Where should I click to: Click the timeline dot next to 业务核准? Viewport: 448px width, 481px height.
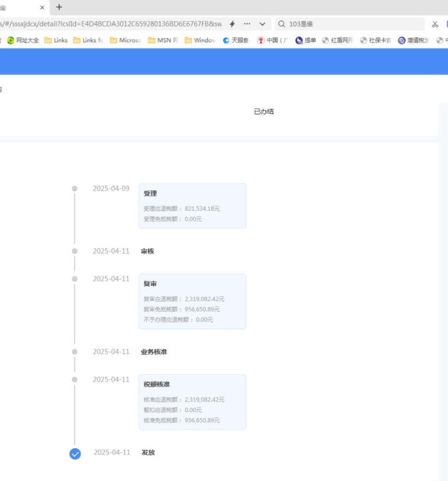click(74, 351)
